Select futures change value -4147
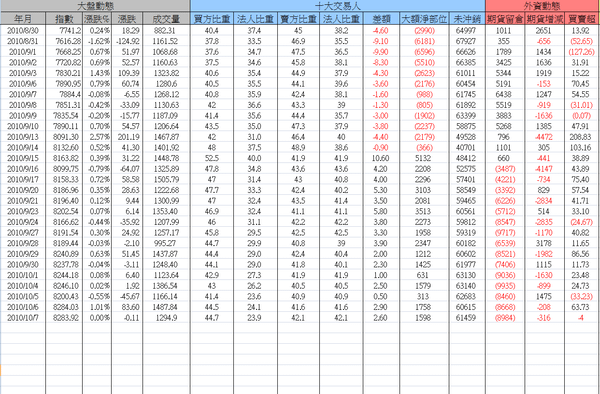The width and height of the screenshot is (600, 394). click(x=544, y=169)
